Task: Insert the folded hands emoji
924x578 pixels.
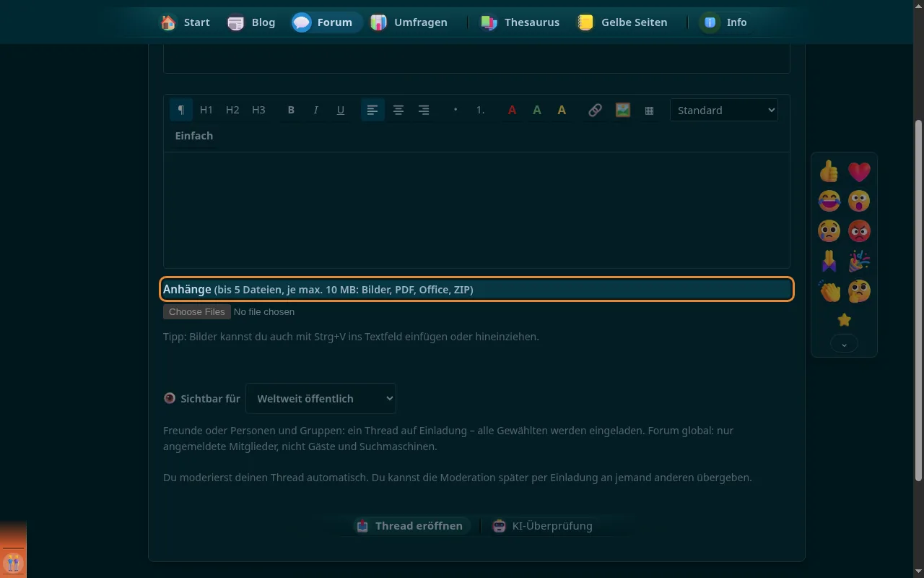Action: [829, 261]
